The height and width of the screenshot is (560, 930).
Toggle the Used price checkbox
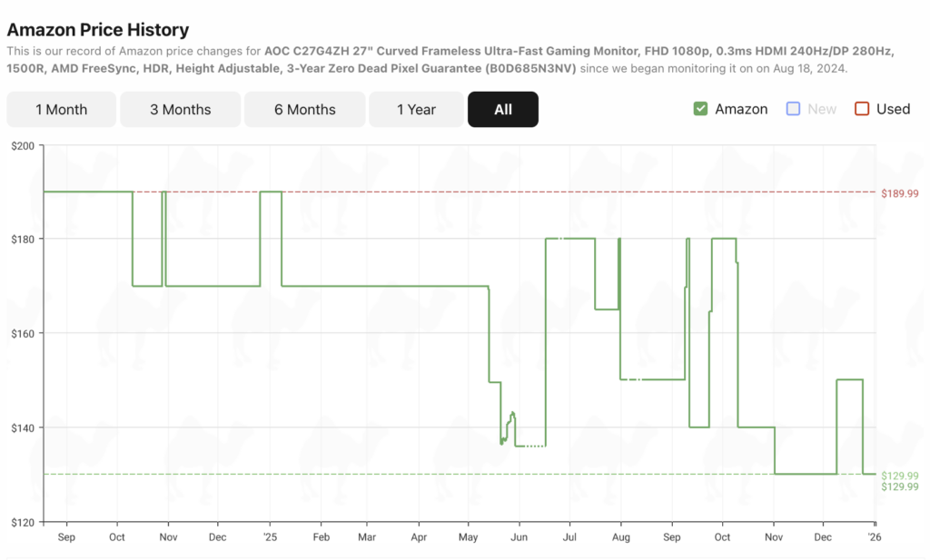coord(862,109)
